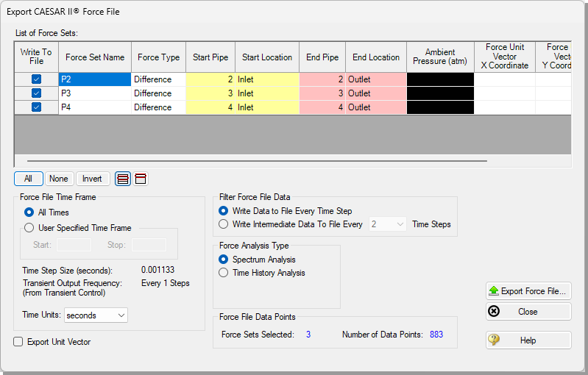Click Ambient Pressure (atm) column header
The width and height of the screenshot is (588, 375).
(440, 57)
